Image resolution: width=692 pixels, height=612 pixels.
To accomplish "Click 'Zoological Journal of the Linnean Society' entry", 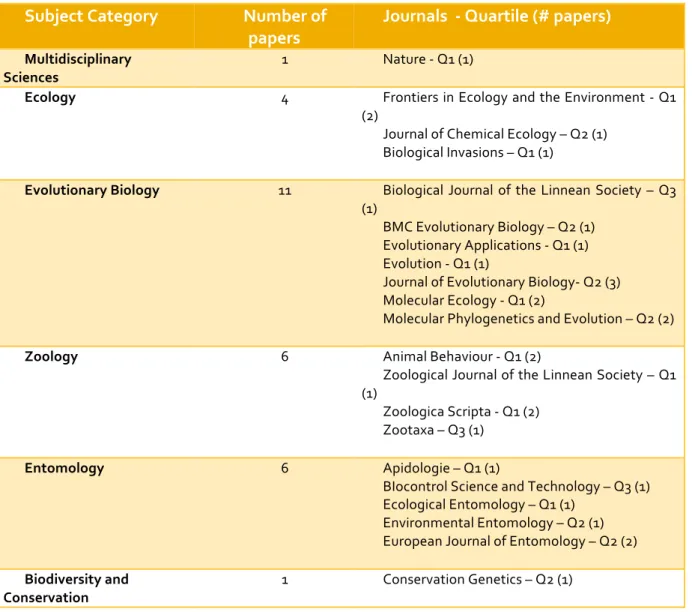I will click(519, 384).
